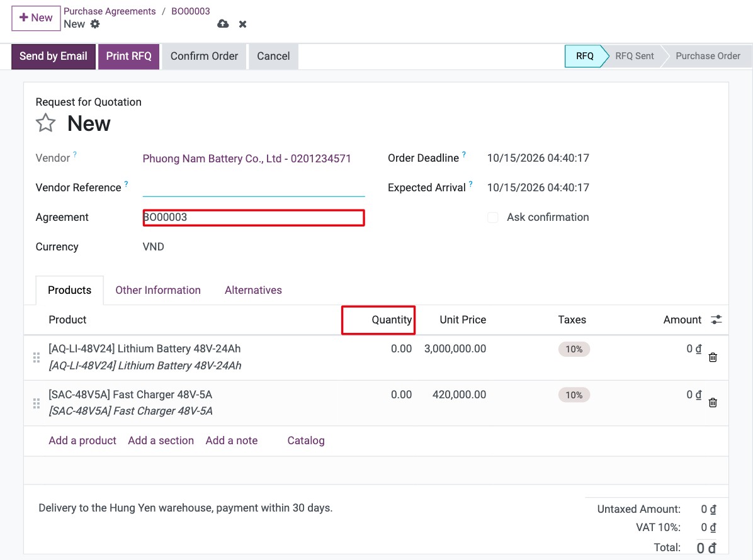This screenshot has width=753, height=560.
Task: Click the Order Deadline help question mark
Action: point(464,155)
